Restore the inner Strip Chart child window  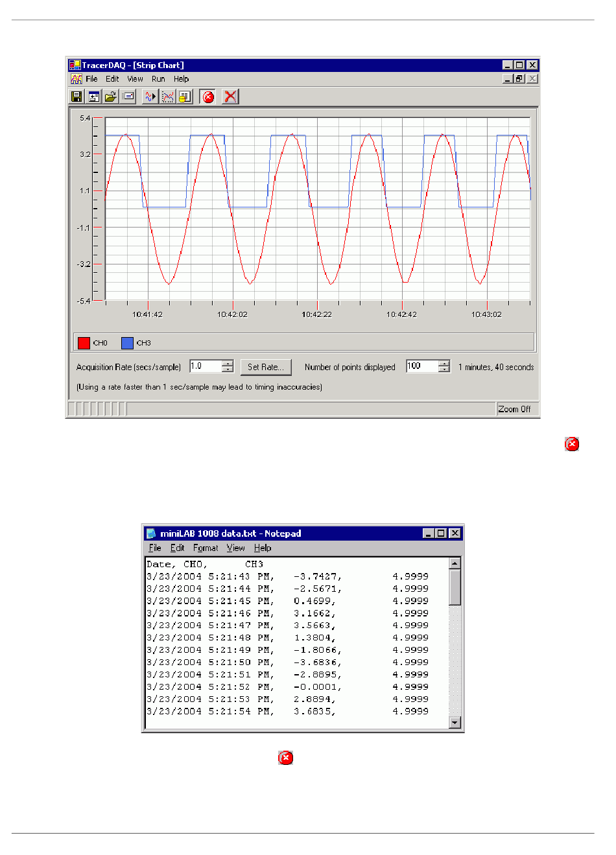[x=519, y=79]
